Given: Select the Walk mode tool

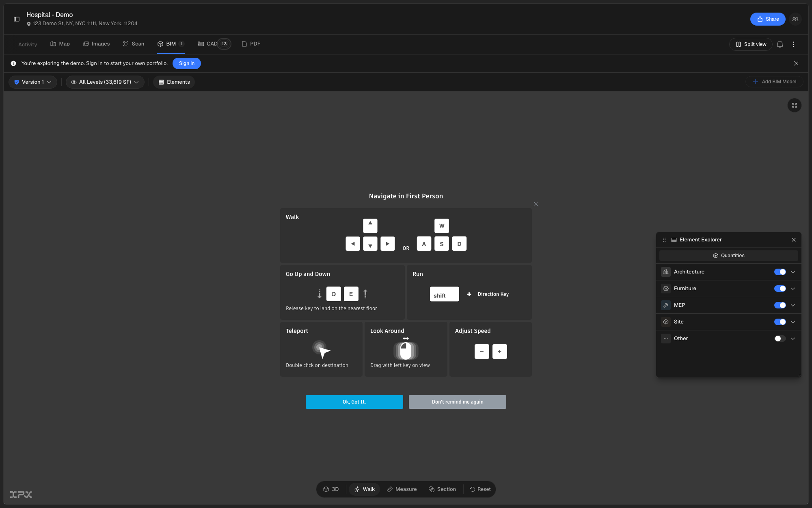Looking at the screenshot, I should [364, 489].
